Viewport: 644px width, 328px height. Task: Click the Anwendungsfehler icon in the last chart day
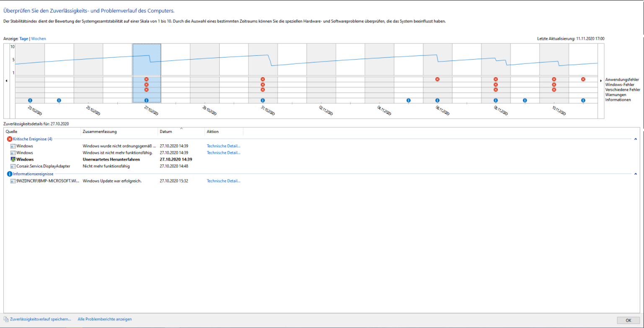coord(583,79)
